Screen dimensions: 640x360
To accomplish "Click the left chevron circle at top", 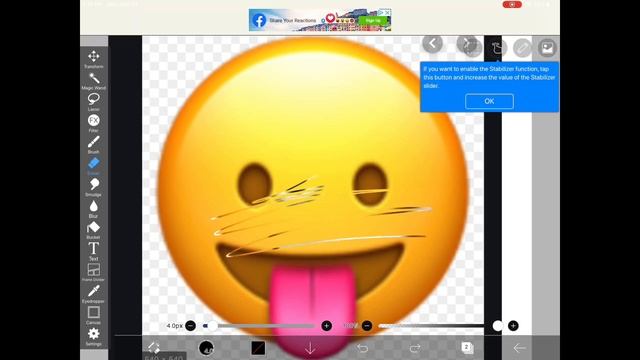I will pos(433,44).
